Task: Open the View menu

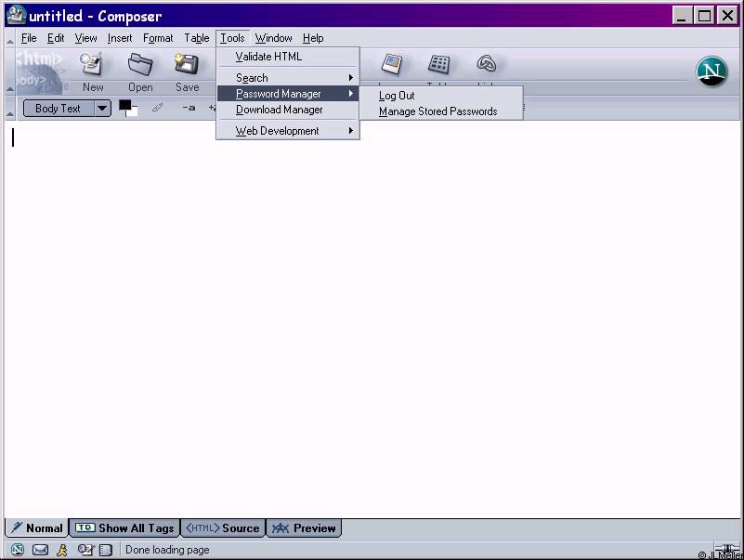Action: [x=85, y=38]
